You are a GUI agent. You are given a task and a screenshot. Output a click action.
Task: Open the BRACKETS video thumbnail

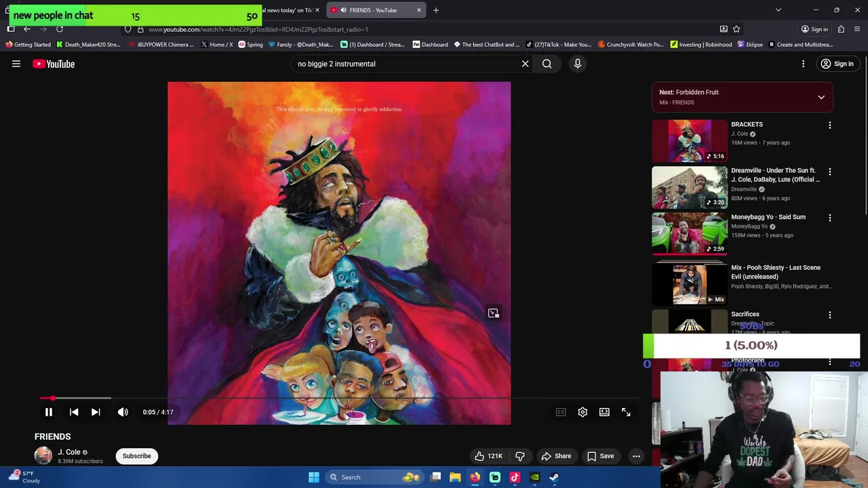(x=690, y=141)
